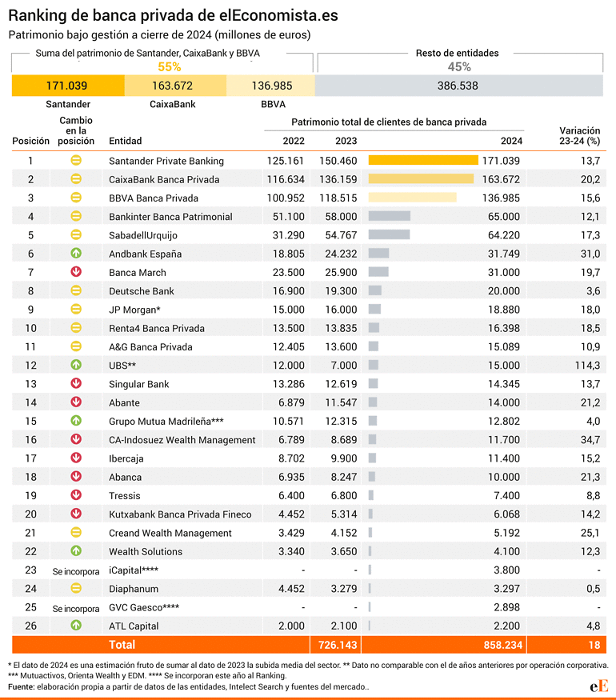Click the equal-position icon for SabadellUrquijo
Image resolution: width=616 pixels, height=700 pixels.
(76, 235)
